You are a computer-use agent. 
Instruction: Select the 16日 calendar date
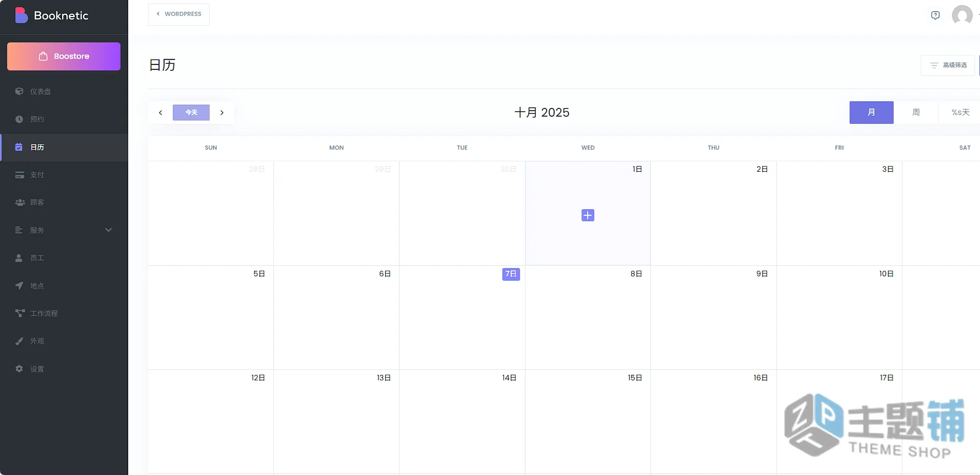click(x=760, y=378)
